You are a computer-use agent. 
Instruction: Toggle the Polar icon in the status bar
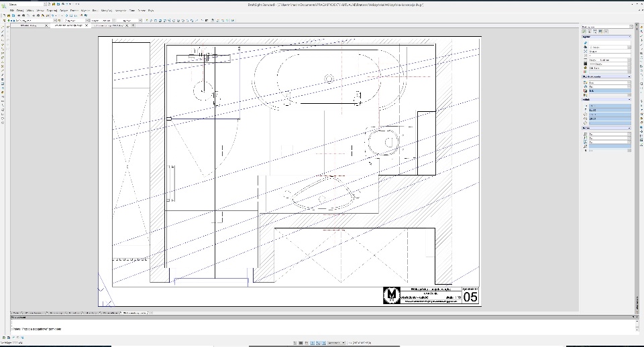(312, 343)
